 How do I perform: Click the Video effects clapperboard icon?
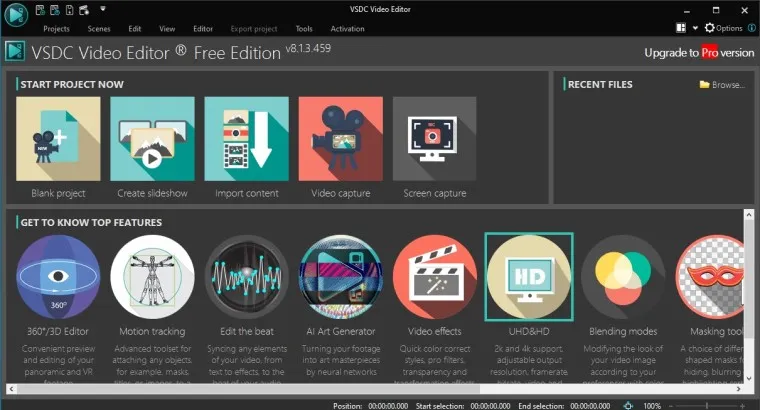tap(435, 277)
